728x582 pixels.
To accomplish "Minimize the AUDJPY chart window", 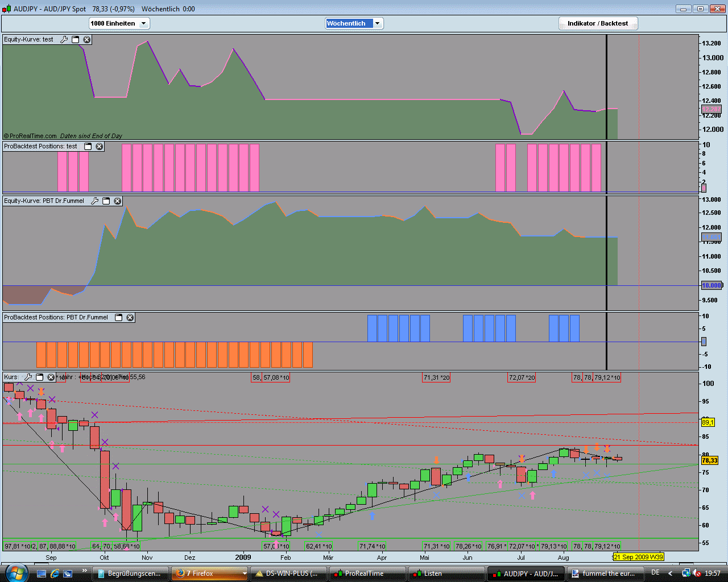I will [683, 9].
